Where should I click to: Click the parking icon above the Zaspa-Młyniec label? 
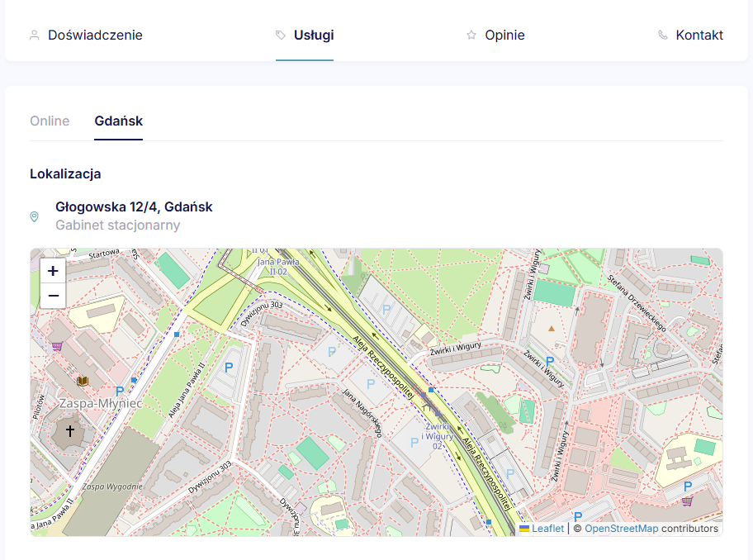tap(120, 392)
